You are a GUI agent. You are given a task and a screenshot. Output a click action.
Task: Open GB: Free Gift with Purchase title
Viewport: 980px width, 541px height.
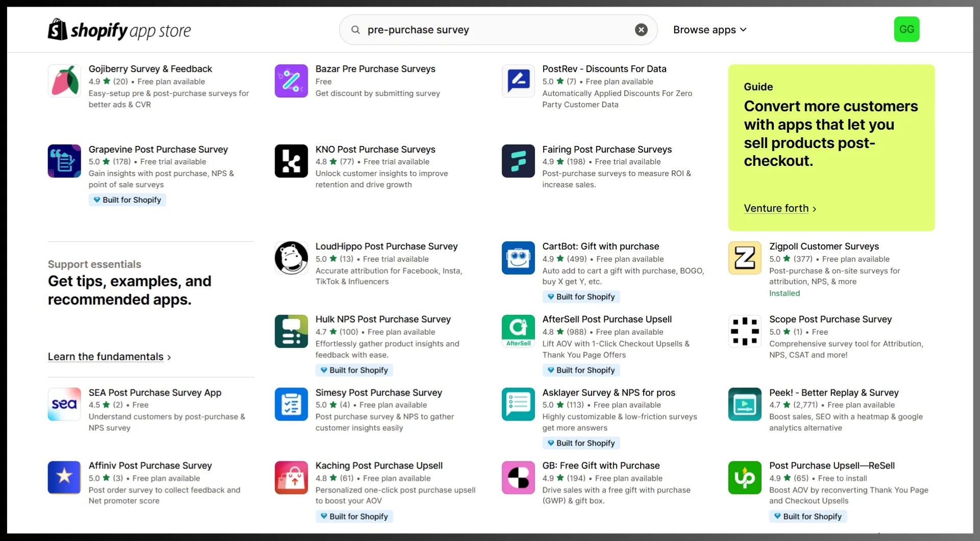[601, 466]
